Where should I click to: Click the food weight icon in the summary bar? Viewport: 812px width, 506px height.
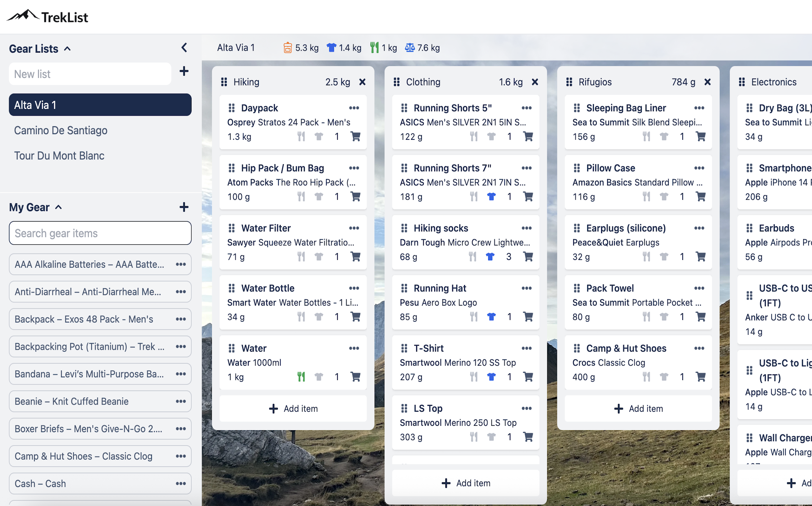coord(375,48)
